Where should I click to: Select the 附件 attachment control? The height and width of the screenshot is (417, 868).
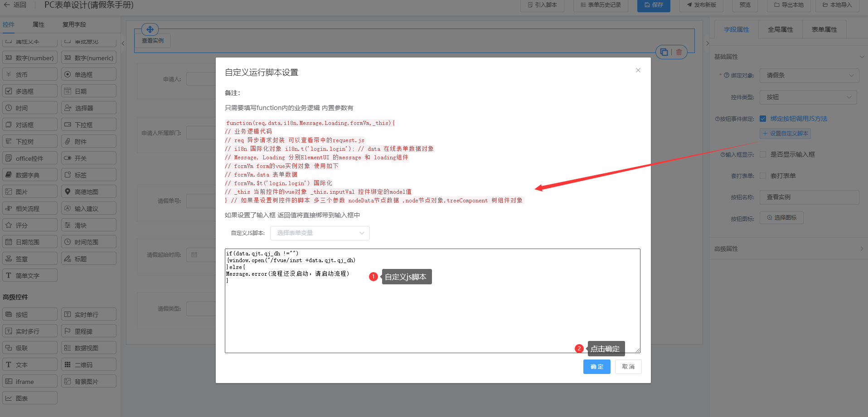click(89, 142)
